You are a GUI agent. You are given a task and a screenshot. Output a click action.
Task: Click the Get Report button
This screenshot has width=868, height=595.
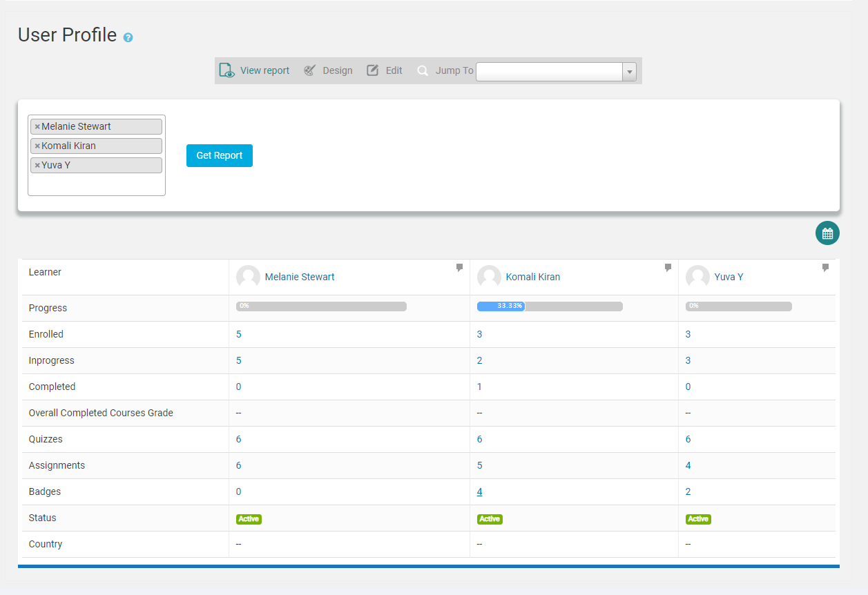(220, 155)
